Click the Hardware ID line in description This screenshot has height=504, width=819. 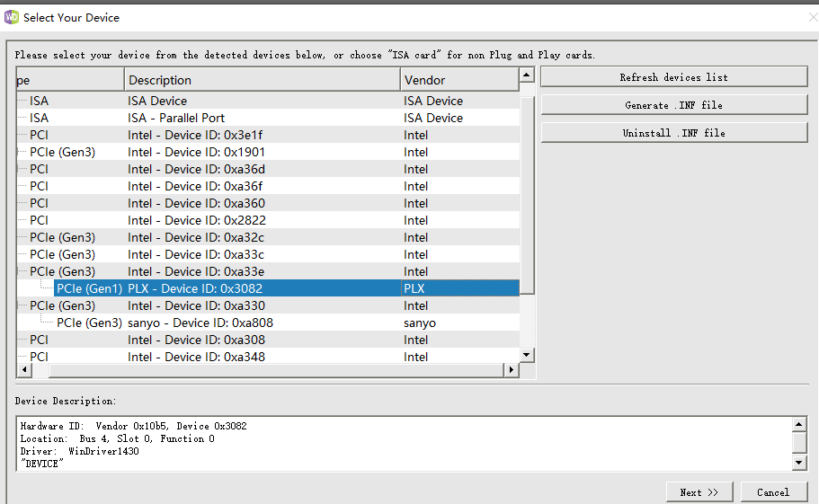click(133, 426)
